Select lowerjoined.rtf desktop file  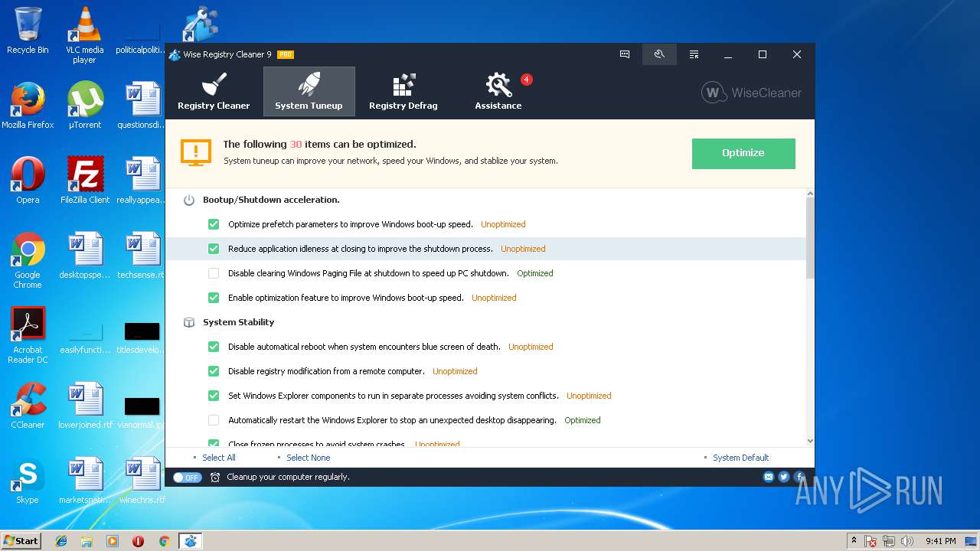[85, 406]
